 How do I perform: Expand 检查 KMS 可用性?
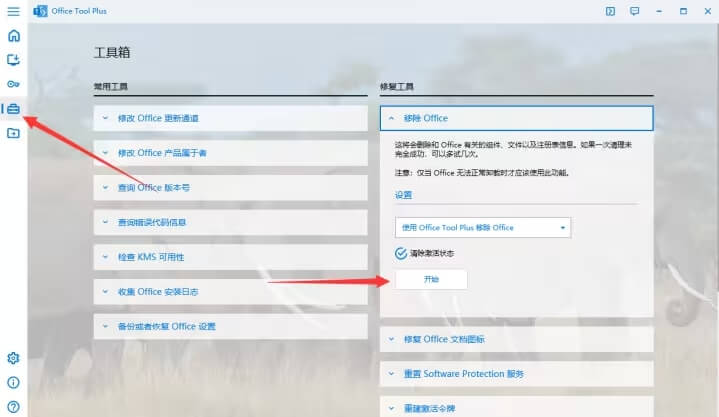point(231,257)
